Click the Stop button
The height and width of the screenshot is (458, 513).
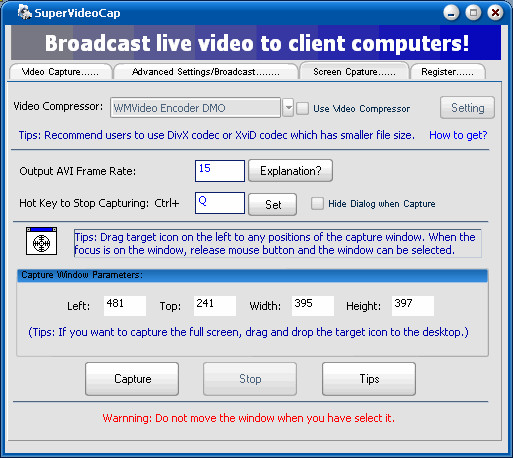[x=250, y=379]
